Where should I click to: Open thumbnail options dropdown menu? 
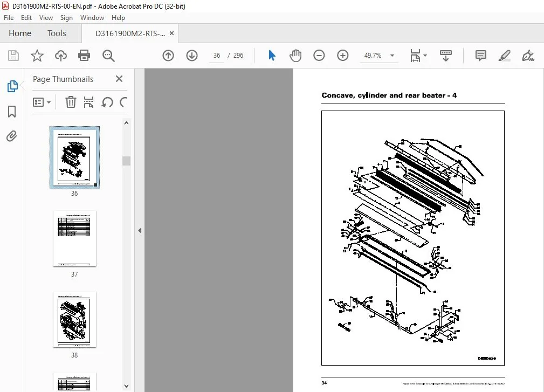tap(42, 102)
